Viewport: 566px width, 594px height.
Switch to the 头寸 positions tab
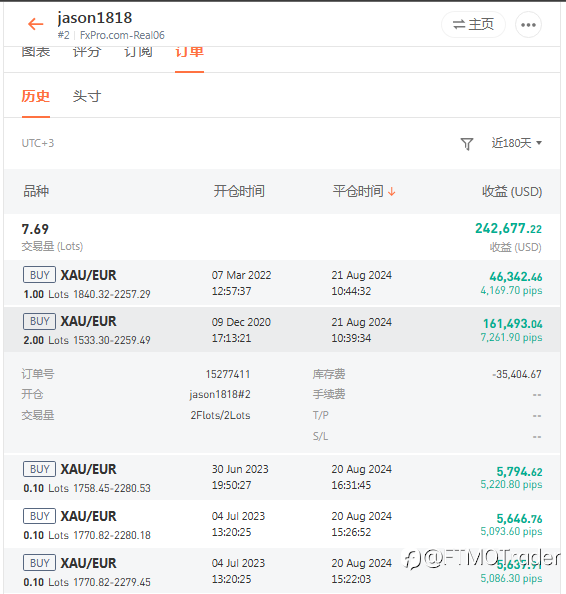(87, 96)
